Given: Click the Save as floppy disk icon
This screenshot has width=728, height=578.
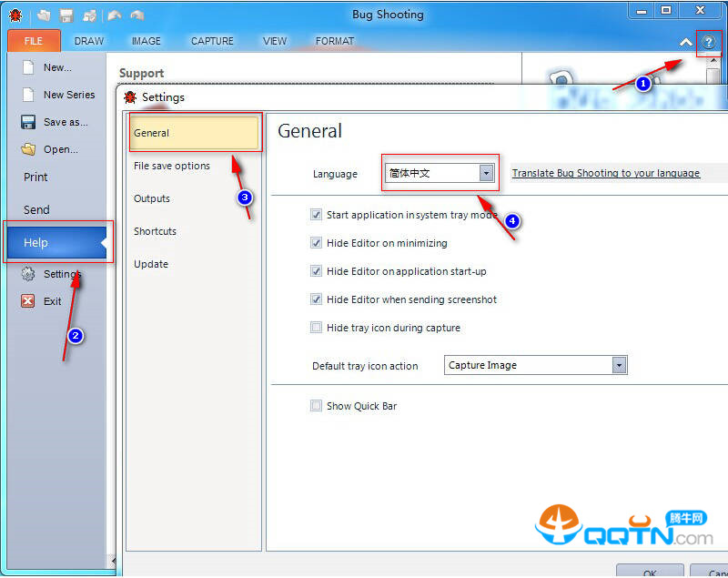Looking at the screenshot, I should pyautogui.click(x=28, y=122).
